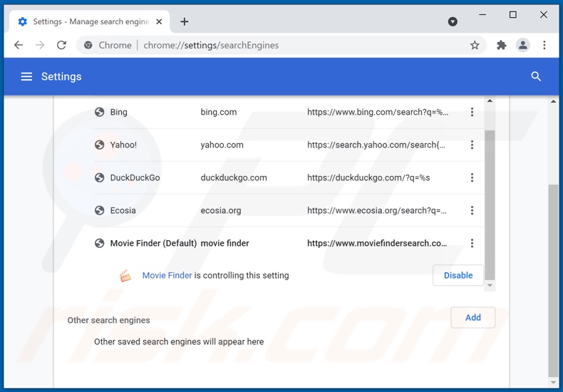The width and height of the screenshot is (563, 392).
Task: Click the Bing search URL text
Action: click(378, 112)
